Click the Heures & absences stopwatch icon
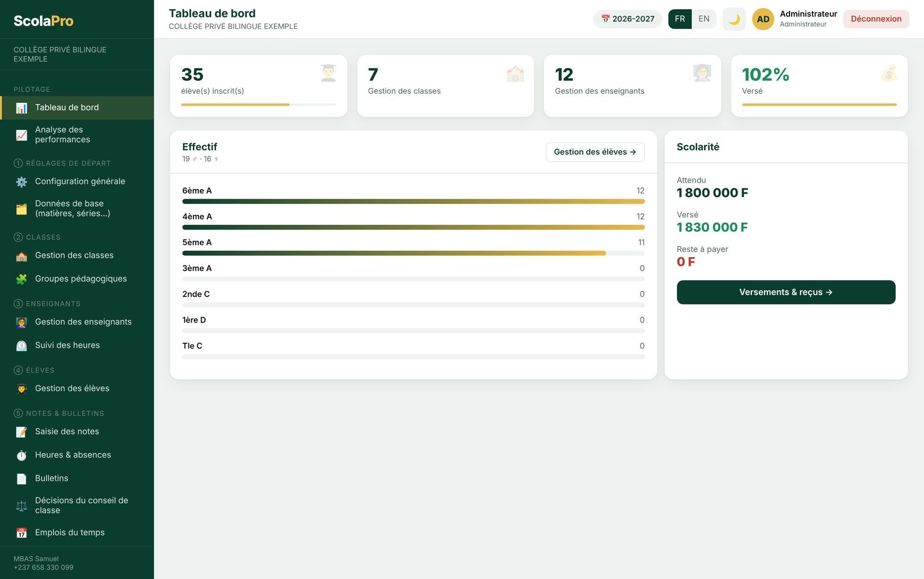This screenshot has height=579, width=924. click(21, 455)
